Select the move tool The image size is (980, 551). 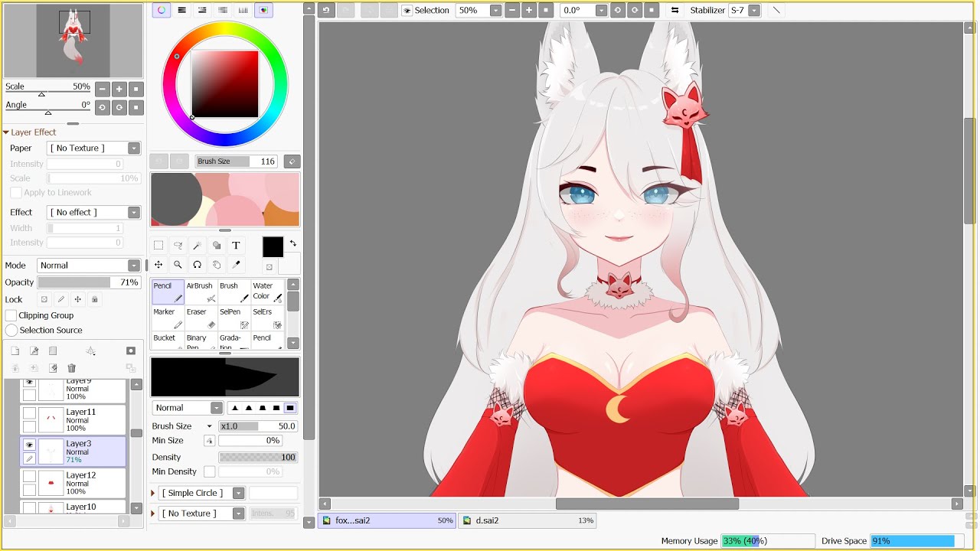[x=158, y=265]
